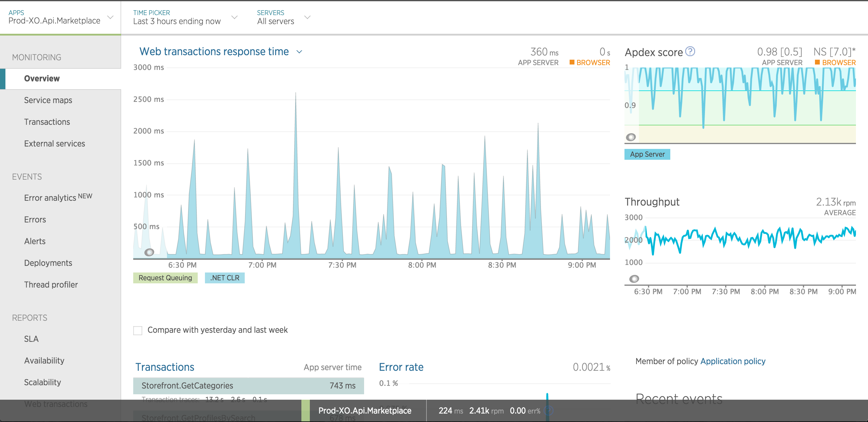This screenshot has height=422, width=868.
Task: Open the Error rate heading link
Action: (x=401, y=367)
